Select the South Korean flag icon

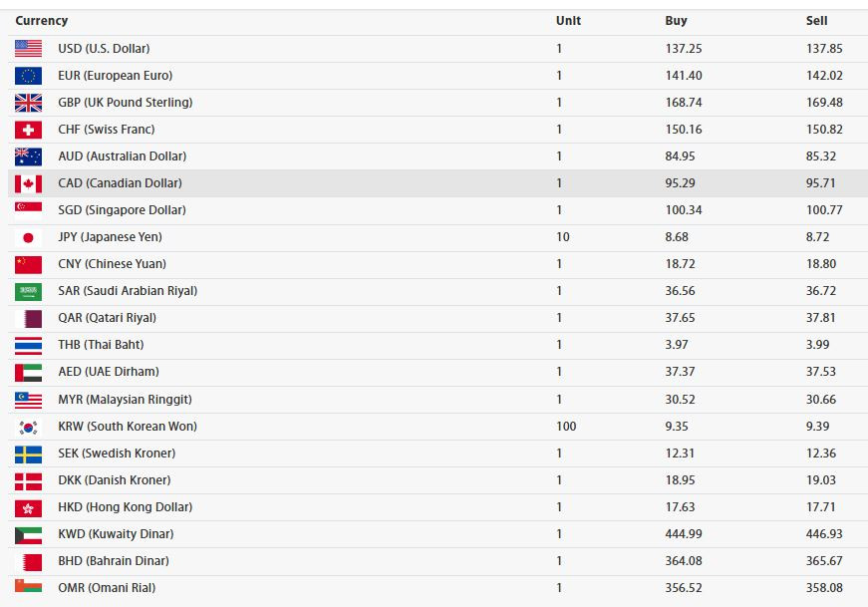pos(28,427)
